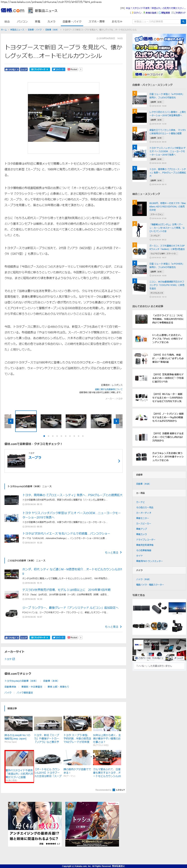Open the プロエース・シティ PSAグループ news headline

72,495
